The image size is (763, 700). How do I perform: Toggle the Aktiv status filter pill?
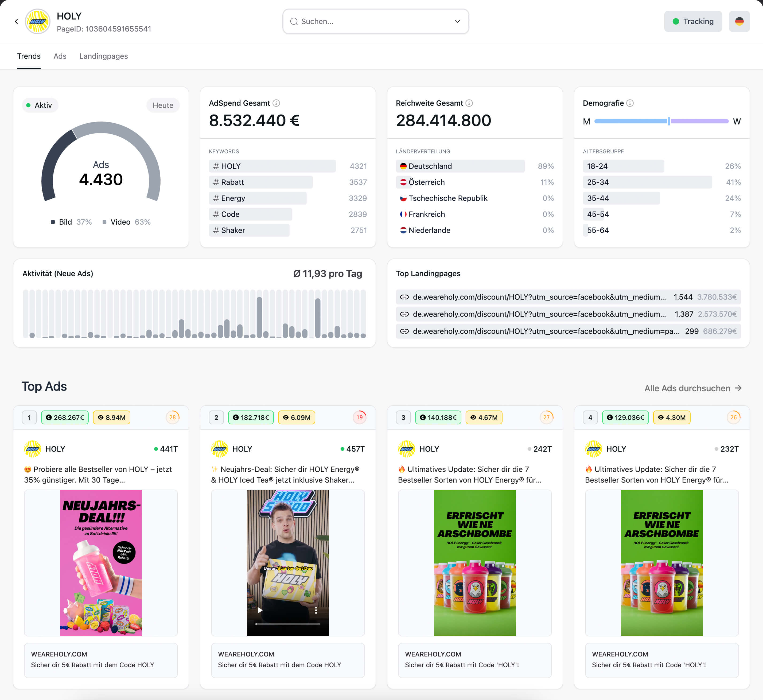tap(40, 105)
